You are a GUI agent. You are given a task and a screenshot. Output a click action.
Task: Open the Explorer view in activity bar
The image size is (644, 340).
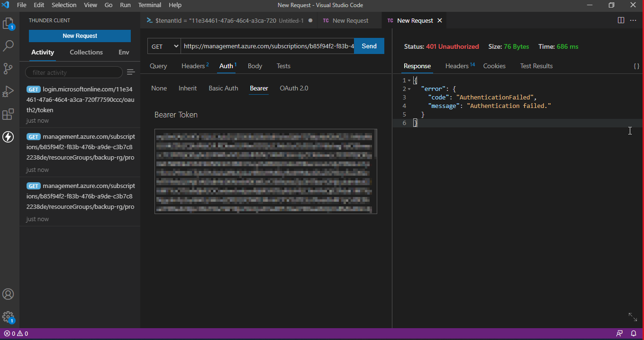point(9,23)
